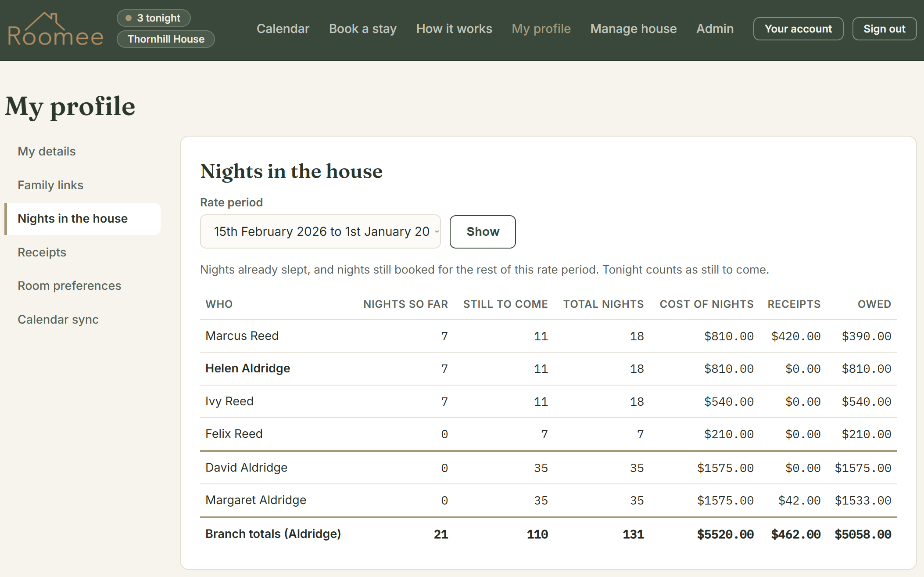Viewport: 924px width, 577px height.
Task: Select My profile in the navigation
Action: [541, 29]
